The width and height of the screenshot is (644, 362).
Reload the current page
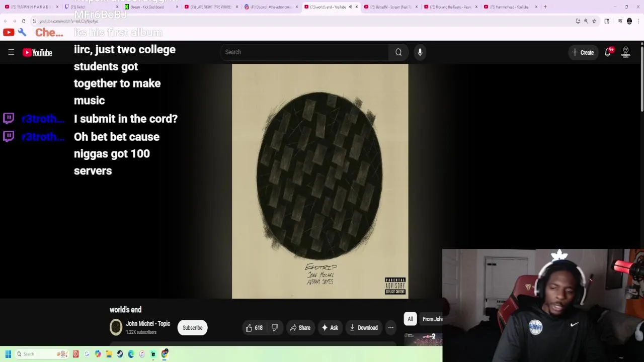click(x=24, y=21)
